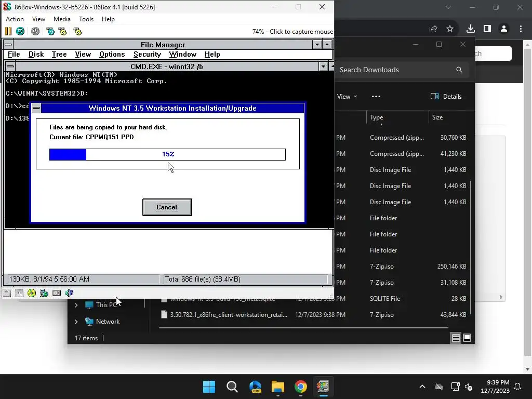Viewport: 532px width, 399px height.
Task: Open Chrome profile avatar
Action: point(504,29)
